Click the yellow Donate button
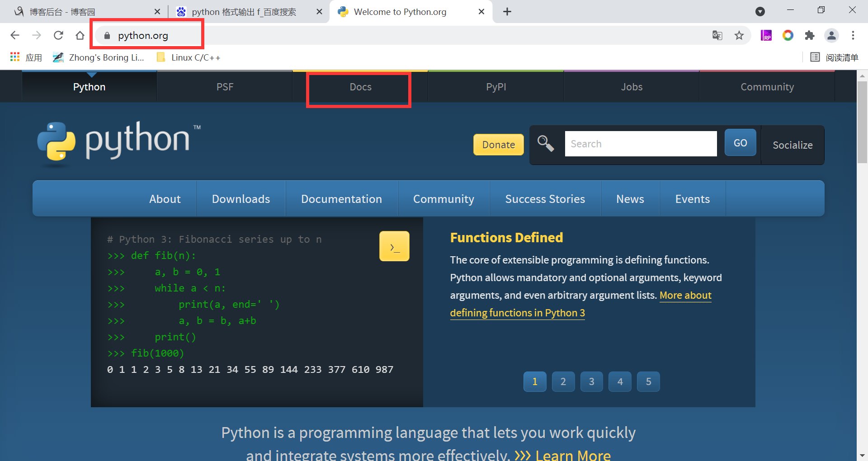The width and height of the screenshot is (868, 461). 499,145
